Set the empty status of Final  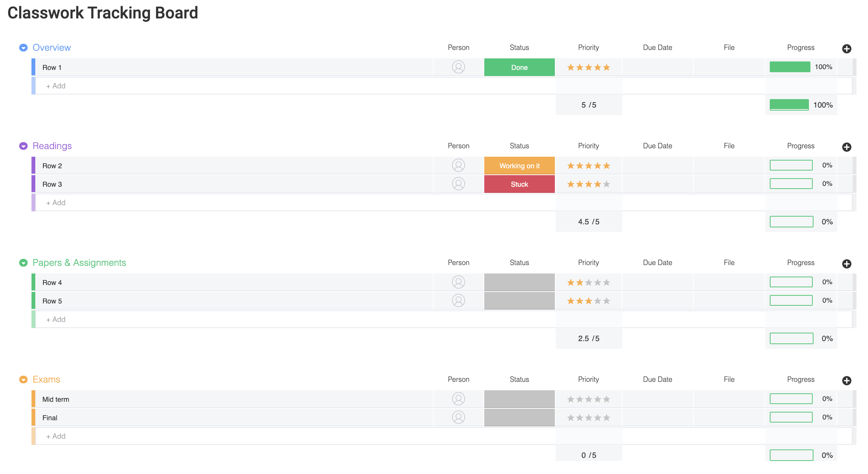[x=520, y=418]
